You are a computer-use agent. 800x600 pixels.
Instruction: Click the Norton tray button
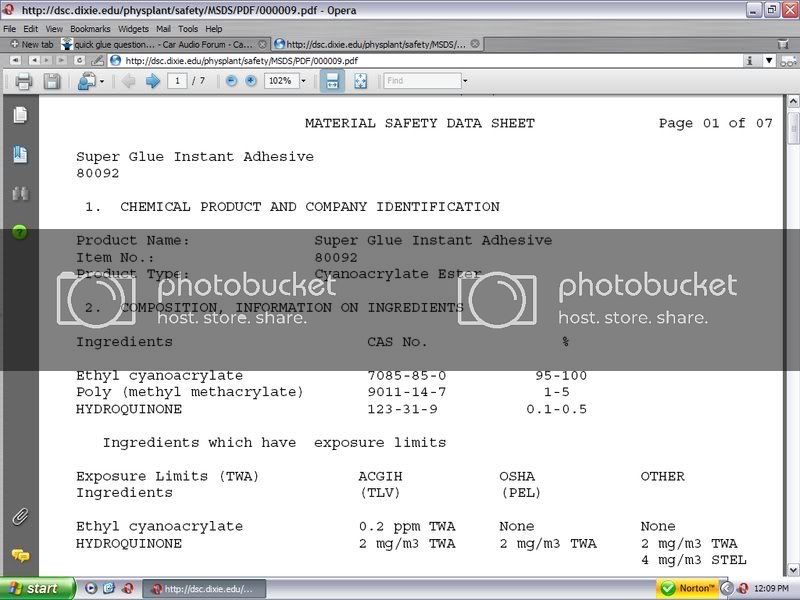point(687,588)
